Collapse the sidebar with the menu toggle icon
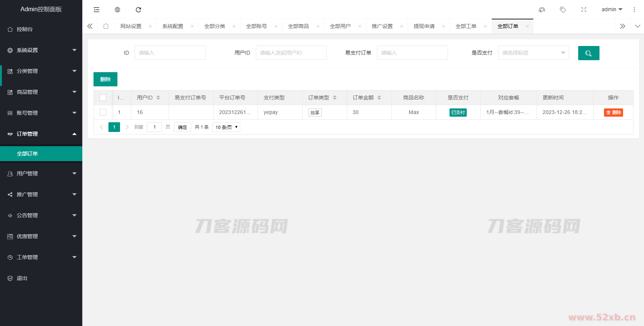 (96, 10)
